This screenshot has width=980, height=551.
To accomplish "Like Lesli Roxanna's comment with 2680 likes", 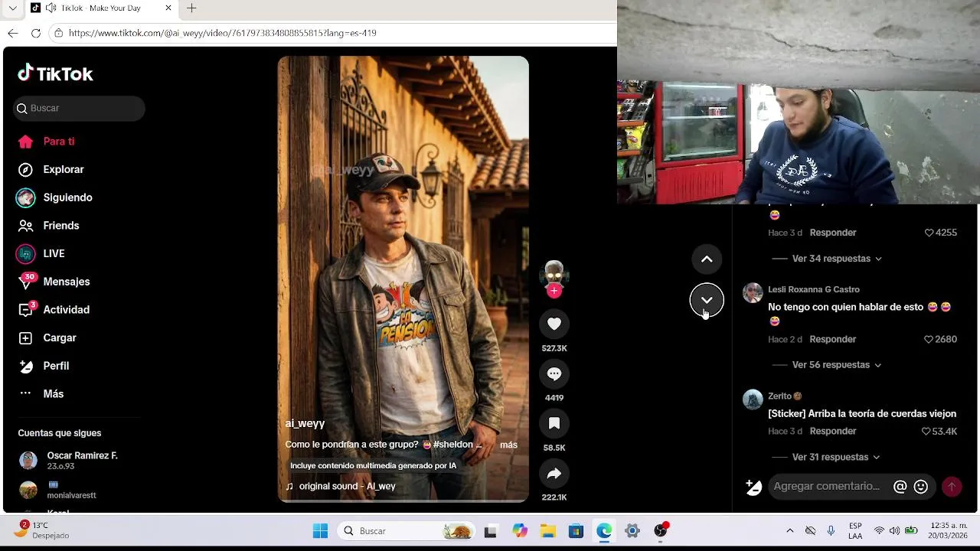I will 929,339.
